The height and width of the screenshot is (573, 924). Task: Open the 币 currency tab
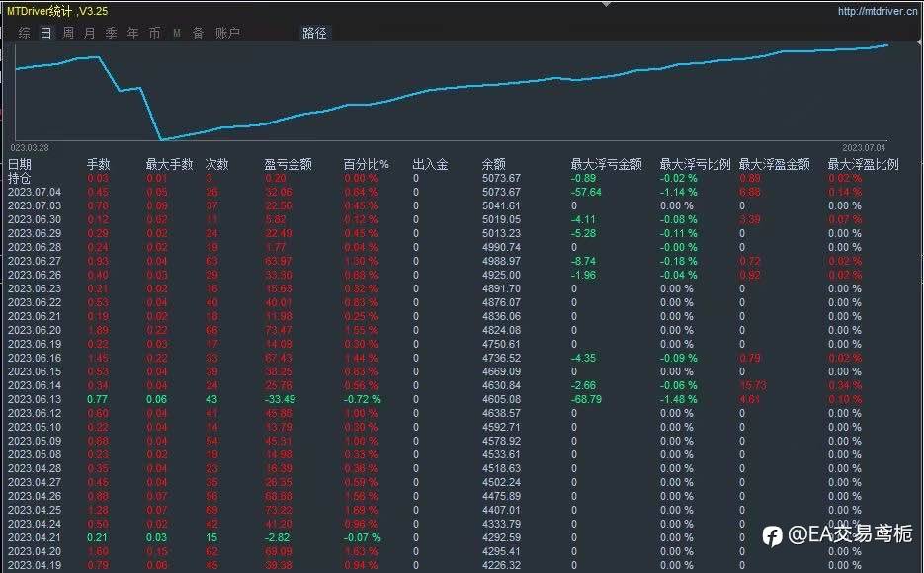pos(154,33)
